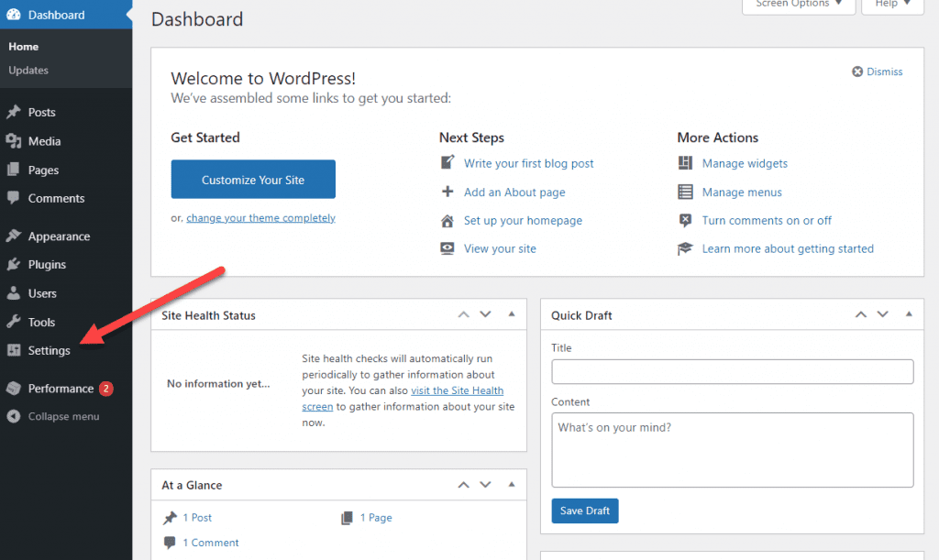939x560 pixels.
Task: Open the Settings menu label
Action: (x=50, y=351)
